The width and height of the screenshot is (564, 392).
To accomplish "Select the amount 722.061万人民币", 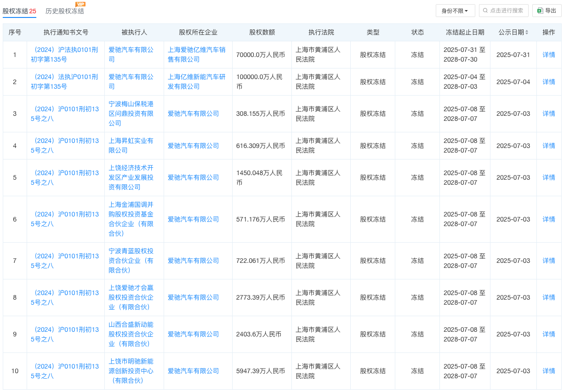I will [x=261, y=261].
